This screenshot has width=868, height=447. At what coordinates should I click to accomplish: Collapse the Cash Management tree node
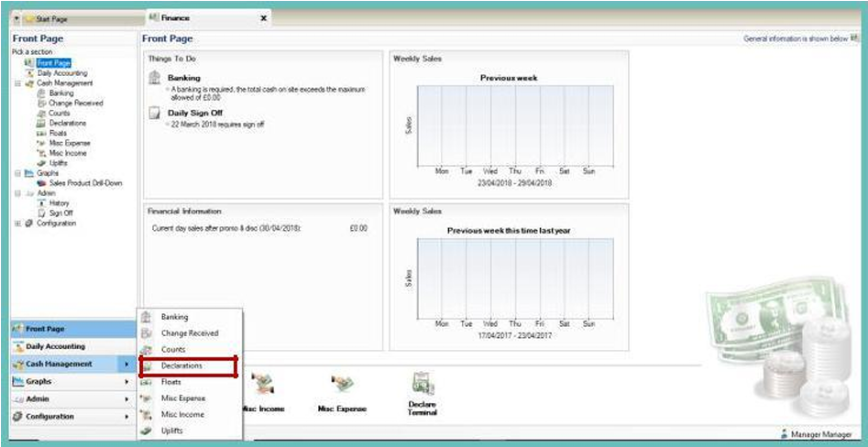tap(17, 83)
